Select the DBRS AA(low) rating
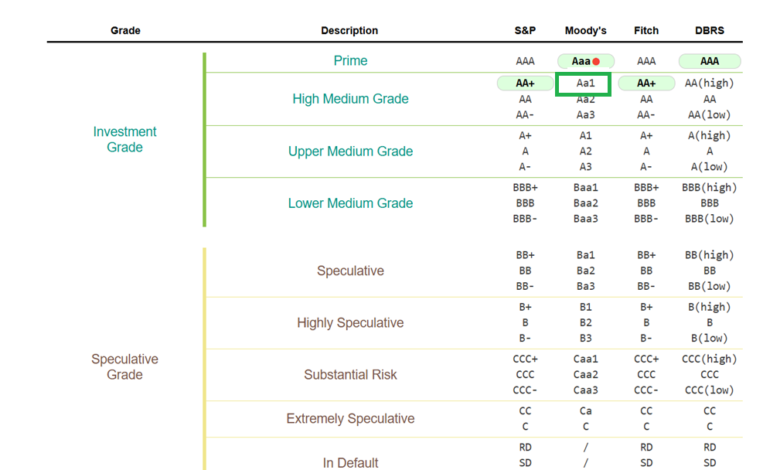This screenshot has height=470, width=780. [709, 115]
